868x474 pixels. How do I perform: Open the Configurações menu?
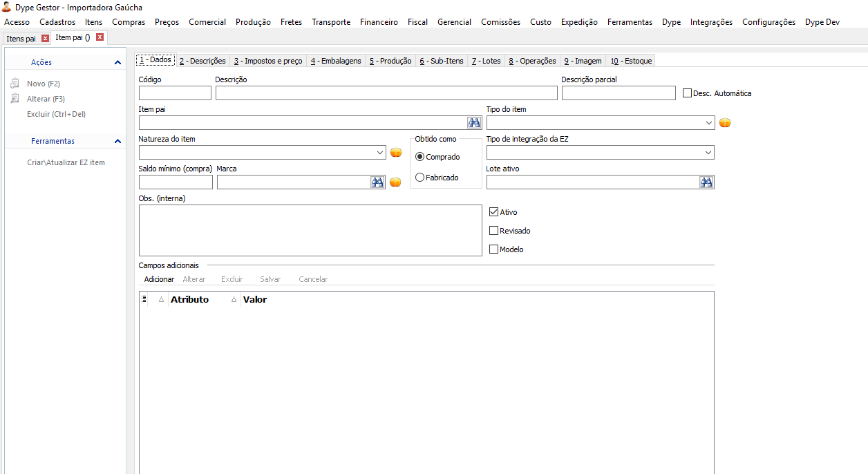tap(768, 22)
